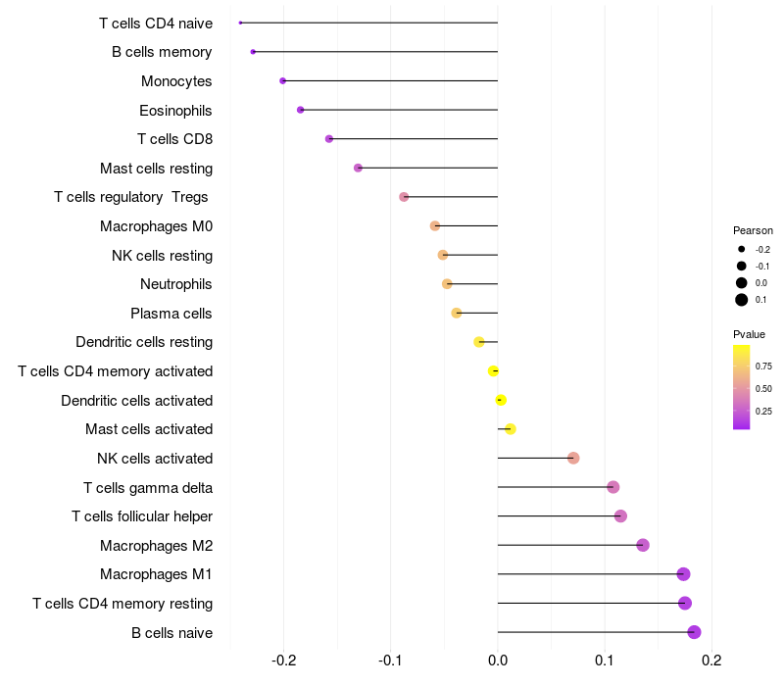Click the NK cells activated data point
Viewport: 784px width, 686px height.
click(x=573, y=459)
